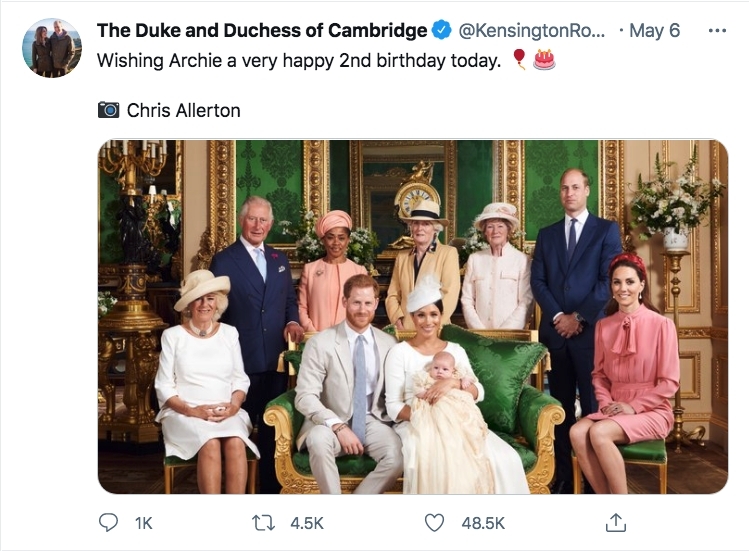The width and height of the screenshot is (749, 551).
Task: Open the May 6 tweet timestamp
Action: pos(655,30)
